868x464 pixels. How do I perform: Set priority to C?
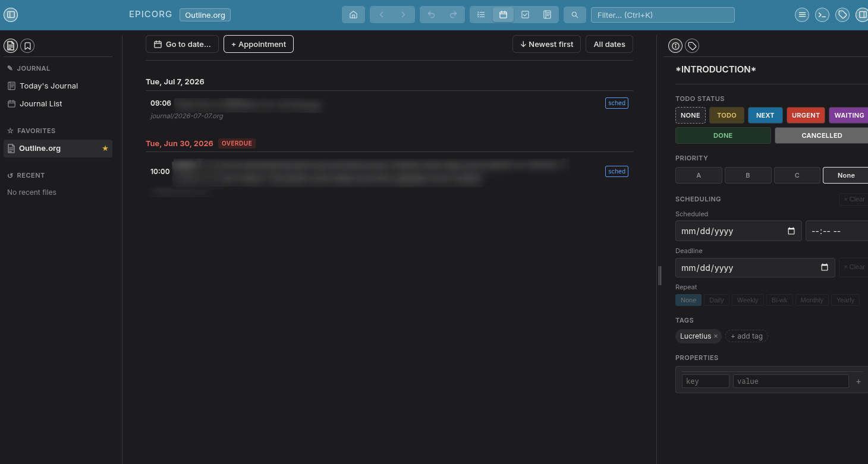797,175
